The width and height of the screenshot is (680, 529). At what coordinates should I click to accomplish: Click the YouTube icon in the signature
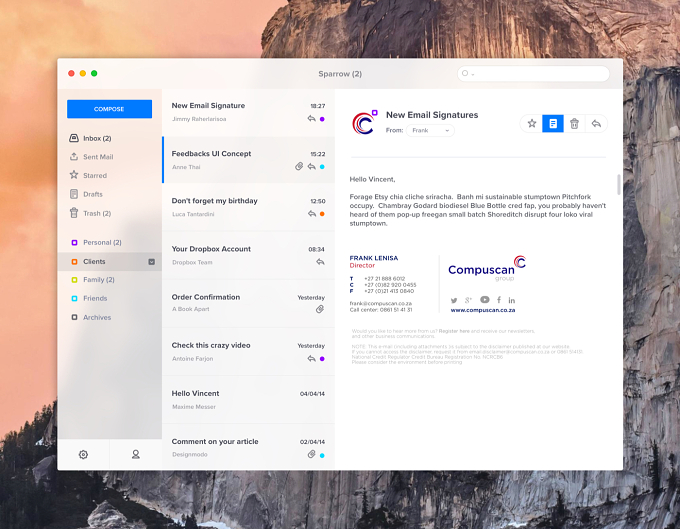click(x=485, y=300)
